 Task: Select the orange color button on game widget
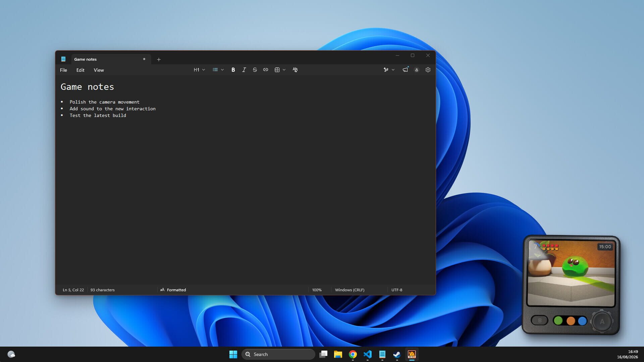click(x=571, y=321)
